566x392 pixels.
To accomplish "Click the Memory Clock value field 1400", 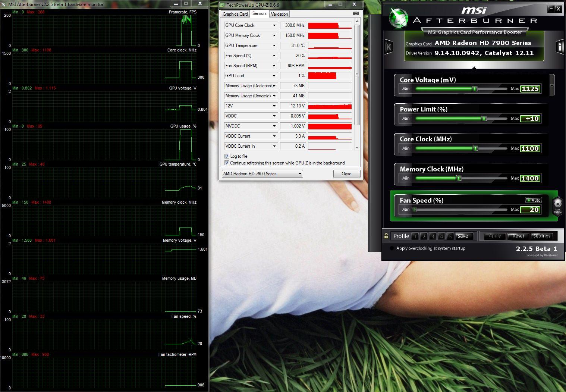I will (530, 178).
